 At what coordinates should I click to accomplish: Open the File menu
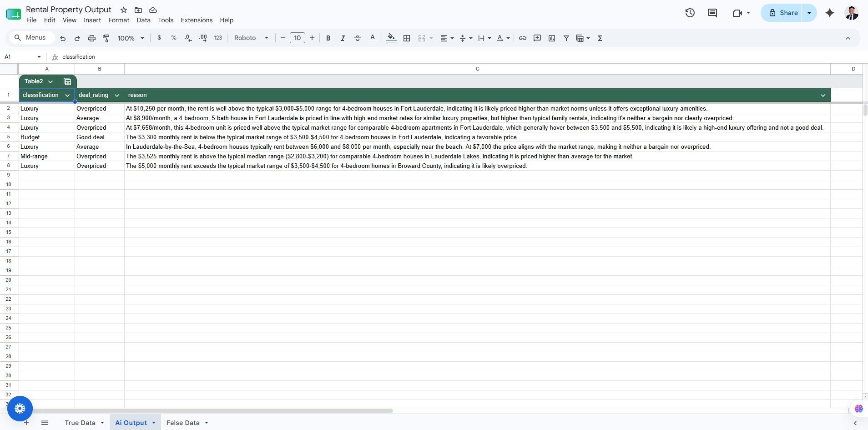tap(31, 20)
